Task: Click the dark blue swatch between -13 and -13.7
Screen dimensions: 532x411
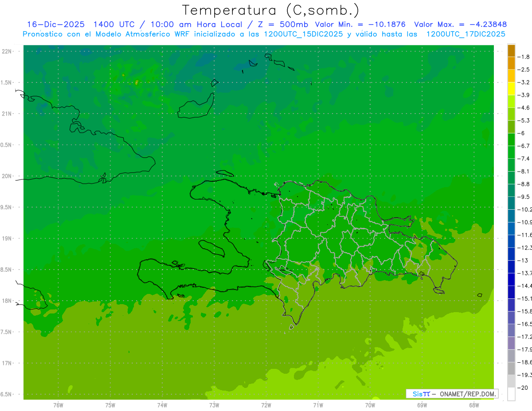Action: click(x=511, y=266)
